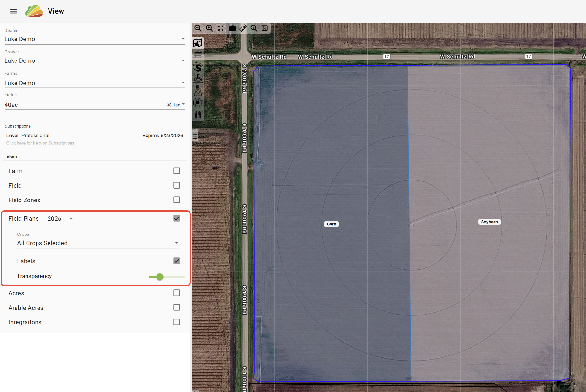Expand the All Crops Selected dropdown
The width and height of the screenshot is (586, 392).
(98, 243)
